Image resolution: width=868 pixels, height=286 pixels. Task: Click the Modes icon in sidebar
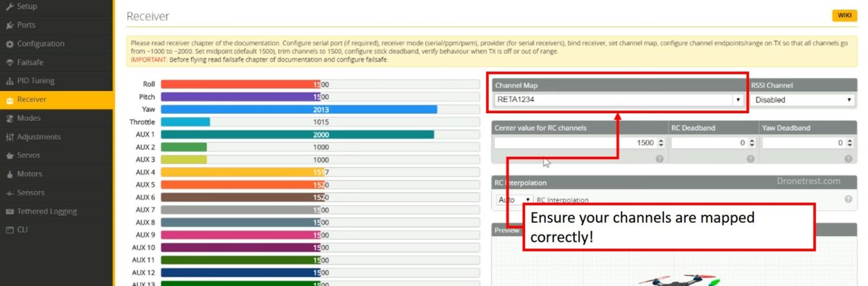pyautogui.click(x=9, y=119)
